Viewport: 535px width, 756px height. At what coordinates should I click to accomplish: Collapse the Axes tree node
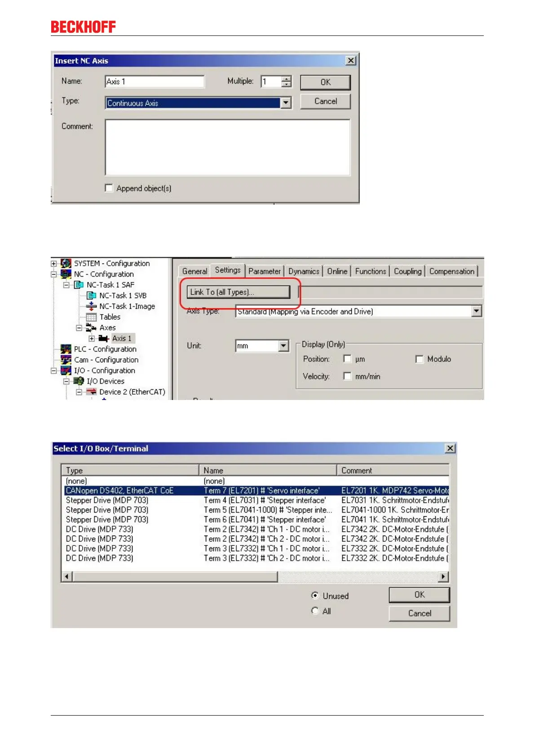pos(79,328)
